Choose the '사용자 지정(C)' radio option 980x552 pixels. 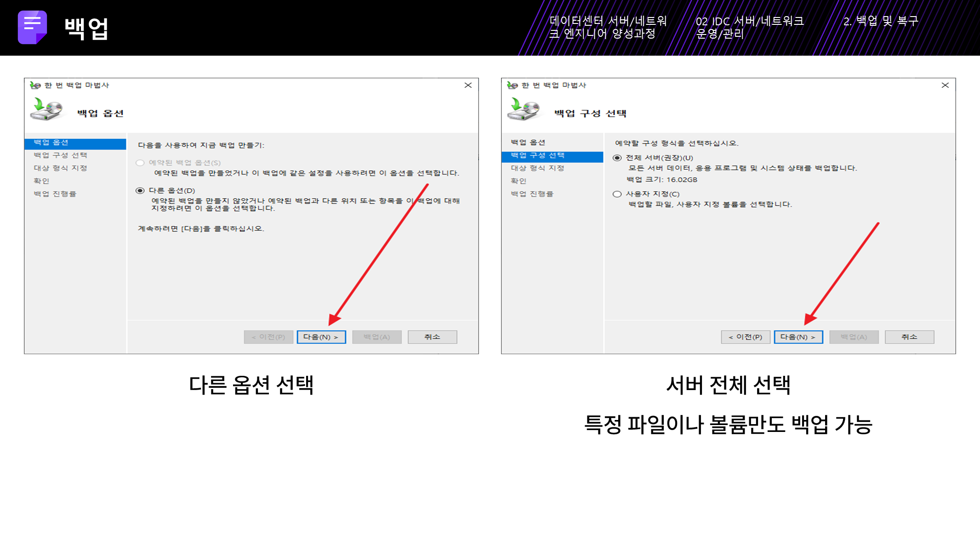(x=617, y=194)
